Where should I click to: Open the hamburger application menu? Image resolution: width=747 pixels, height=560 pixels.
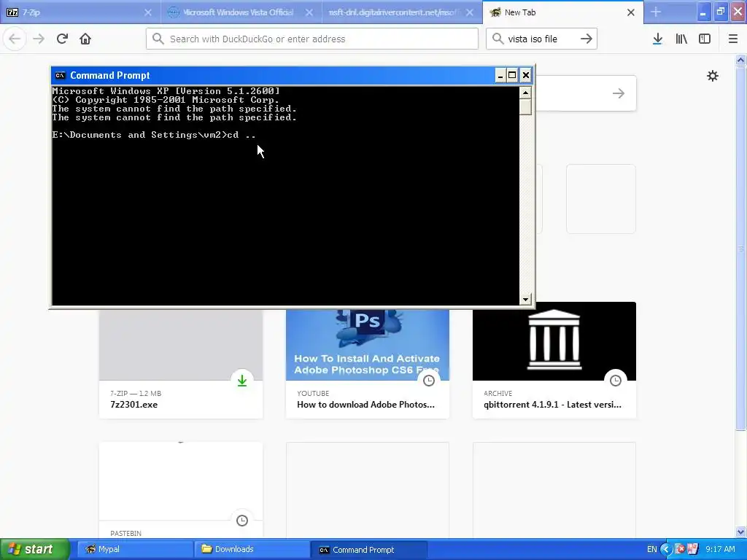pyautogui.click(x=732, y=39)
